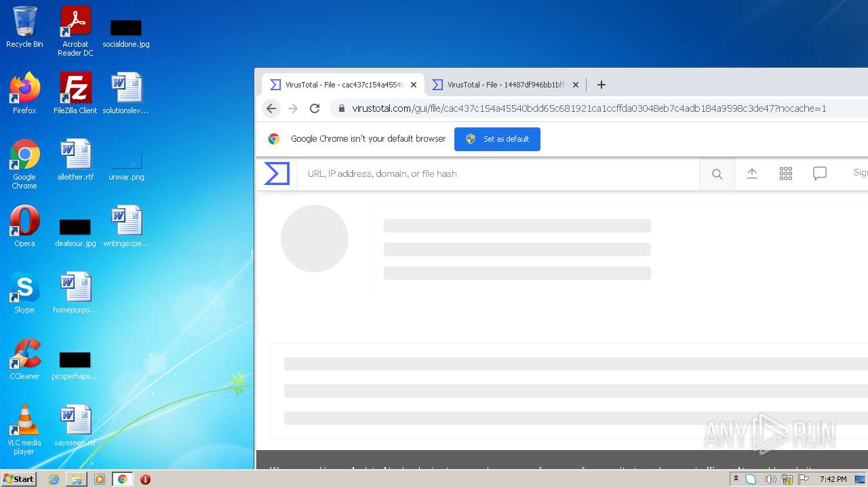Open VLC media player shortcut
This screenshot has width=868, height=488.
coord(24,430)
